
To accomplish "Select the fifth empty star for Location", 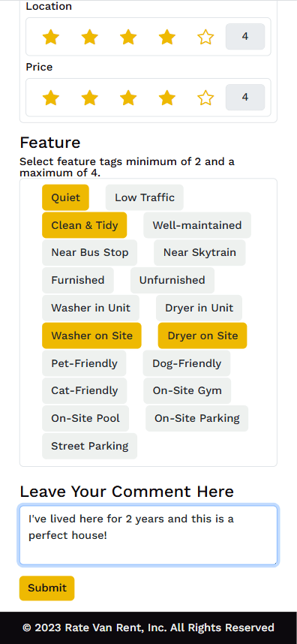I will (x=205, y=37).
